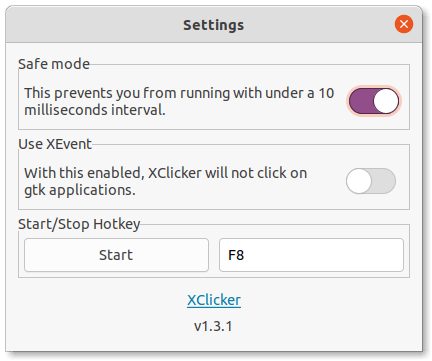Click the purple track of Safe mode switch
Viewport: 432px width, 361px height.
(x=361, y=101)
